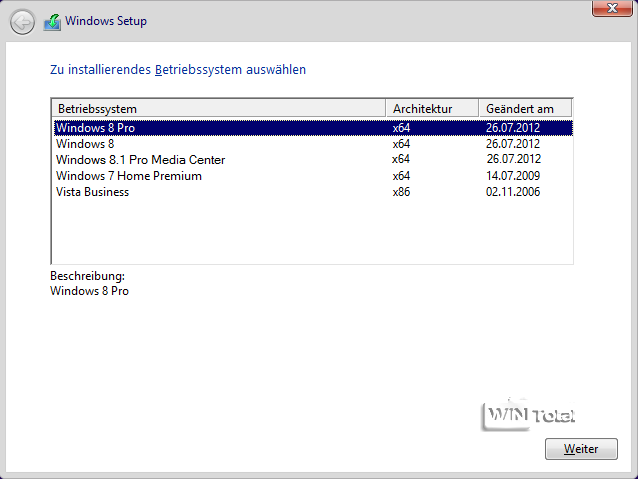638x479 pixels.
Task: Click the Geändert am column header
Action: (x=525, y=108)
